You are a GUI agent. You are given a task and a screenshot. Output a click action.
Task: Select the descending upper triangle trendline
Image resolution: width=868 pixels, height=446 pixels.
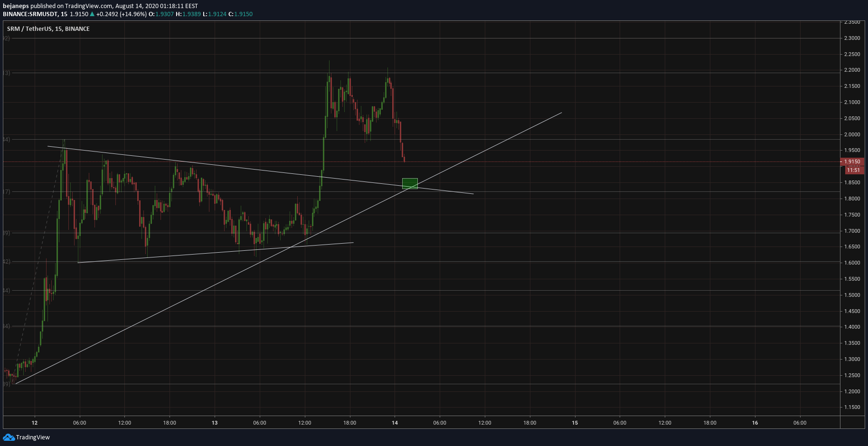point(260,170)
